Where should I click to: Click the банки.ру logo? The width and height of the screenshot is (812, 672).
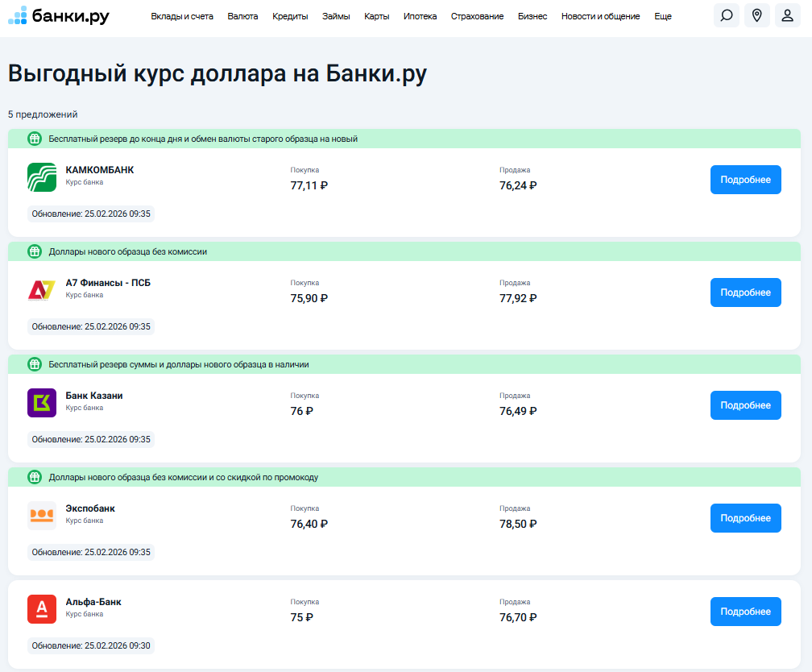coord(60,15)
